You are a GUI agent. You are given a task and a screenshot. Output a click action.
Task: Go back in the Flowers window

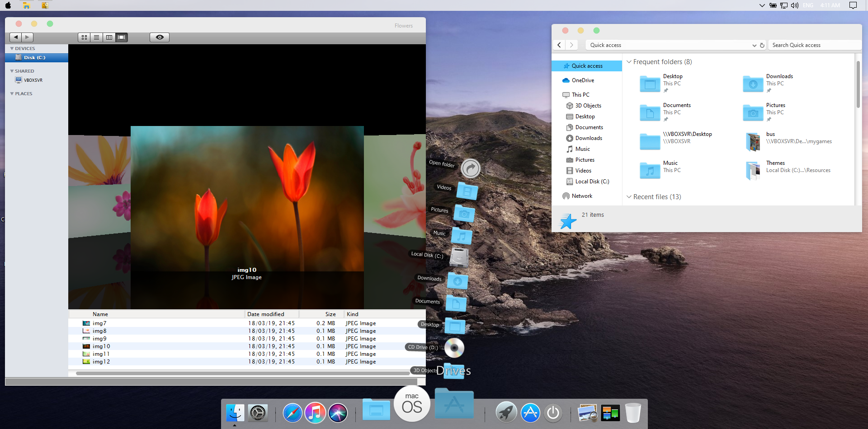coord(16,37)
